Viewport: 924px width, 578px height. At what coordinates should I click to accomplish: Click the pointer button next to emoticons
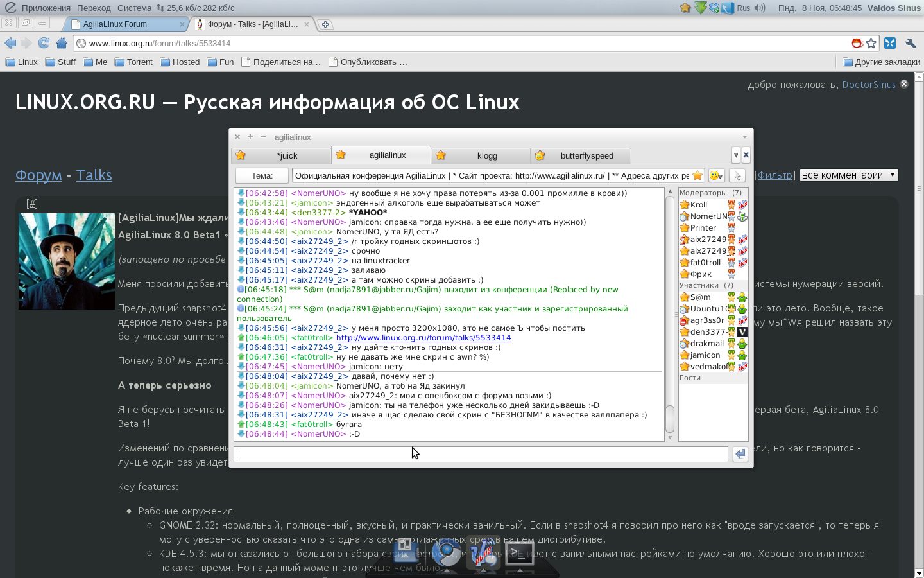[x=737, y=175]
